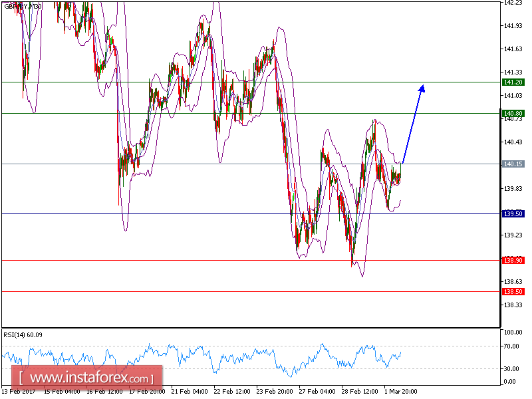The image size is (532, 399).
Task: Click the blue upward trend arrow
Action: (x=412, y=124)
